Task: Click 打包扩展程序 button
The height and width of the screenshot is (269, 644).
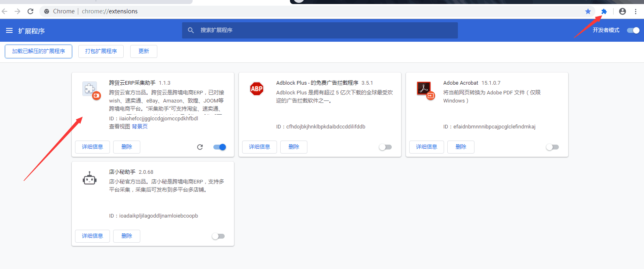Action: point(101,51)
